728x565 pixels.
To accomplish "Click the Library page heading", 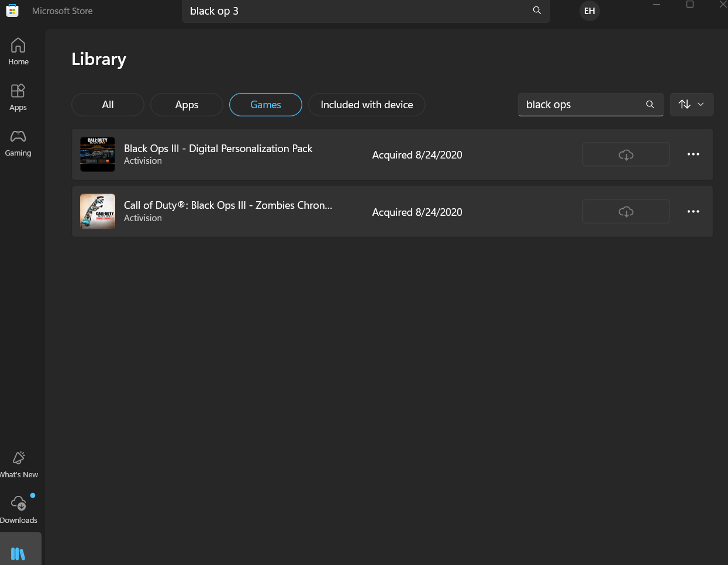I will pos(99,59).
